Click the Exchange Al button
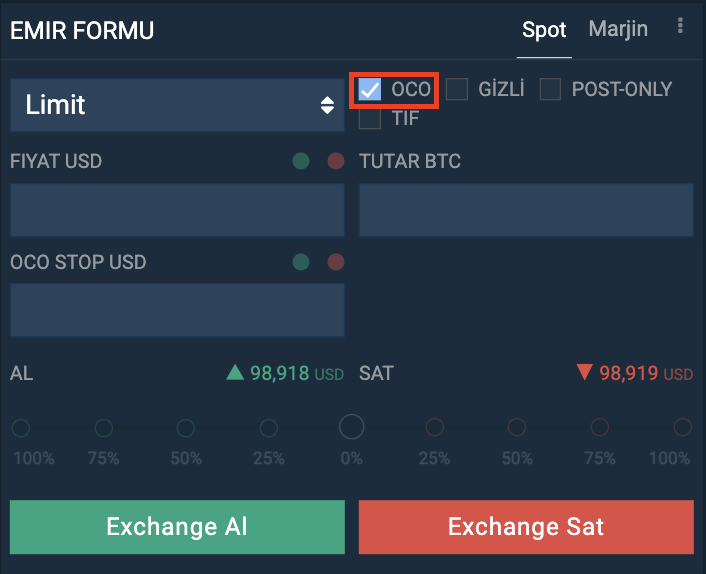The width and height of the screenshot is (706, 574). click(x=177, y=527)
